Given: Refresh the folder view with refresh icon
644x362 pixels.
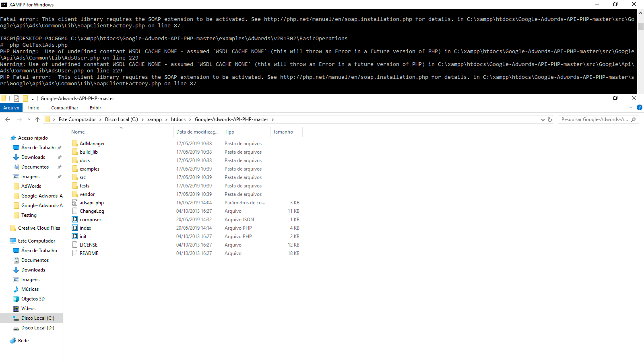Looking at the screenshot, I should (x=550, y=119).
